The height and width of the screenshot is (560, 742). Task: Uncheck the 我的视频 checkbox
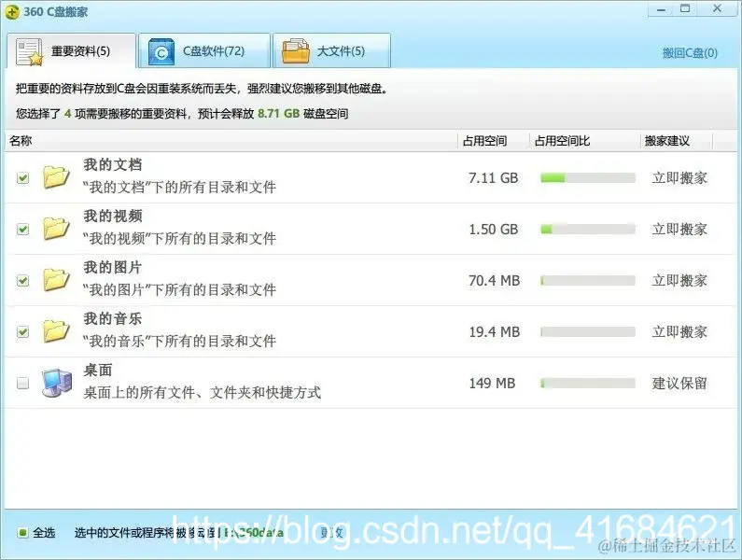[x=22, y=229]
